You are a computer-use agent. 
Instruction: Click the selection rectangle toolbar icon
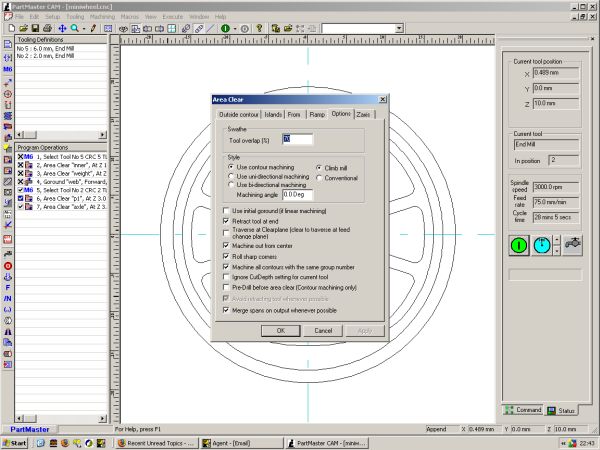point(108,28)
